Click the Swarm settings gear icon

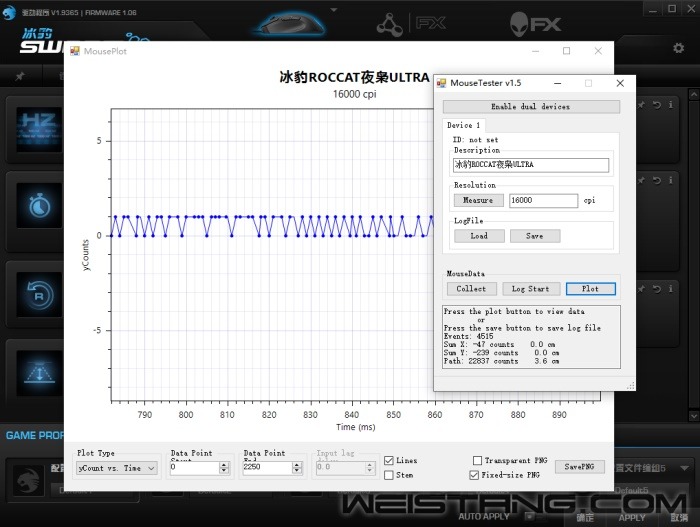click(679, 48)
